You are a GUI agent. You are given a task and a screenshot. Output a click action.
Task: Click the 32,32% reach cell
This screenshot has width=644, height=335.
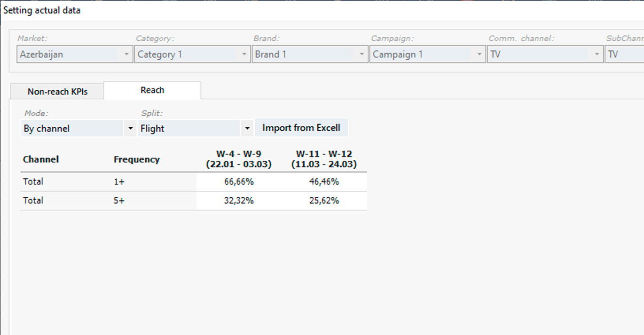pyautogui.click(x=239, y=201)
